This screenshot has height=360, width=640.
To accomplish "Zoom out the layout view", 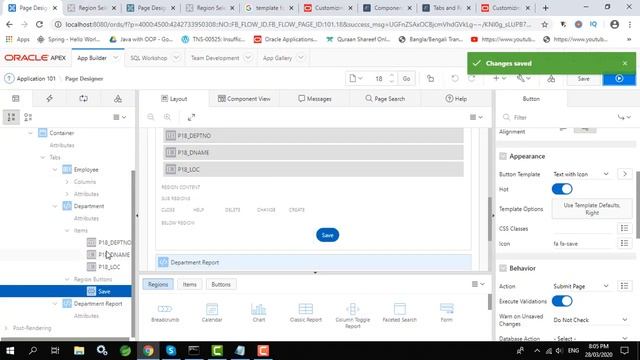I will click(151, 117).
